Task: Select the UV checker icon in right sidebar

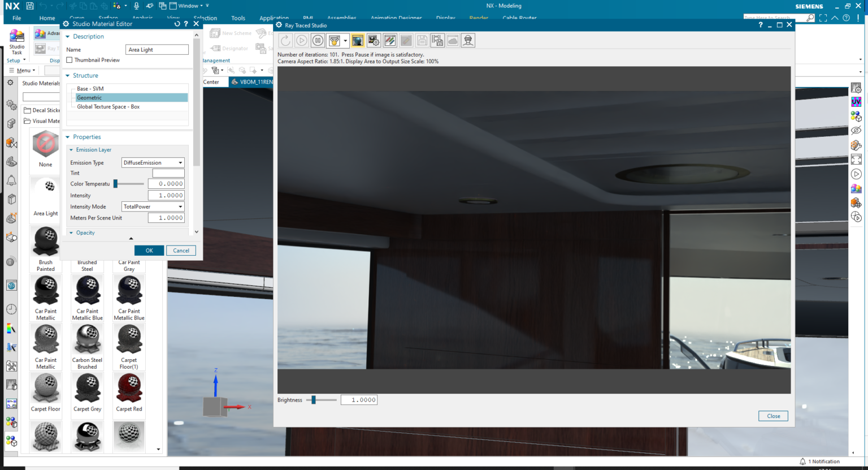Action: (x=857, y=102)
